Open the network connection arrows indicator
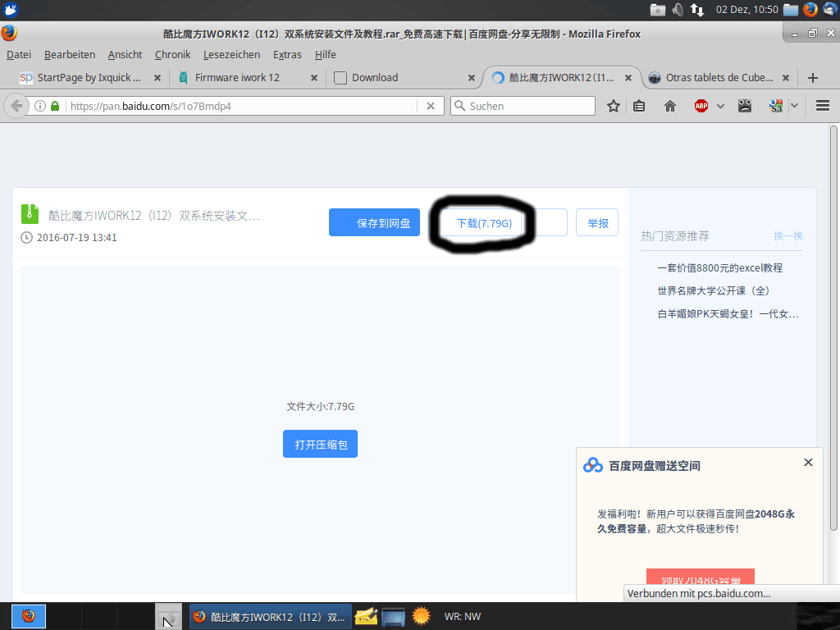This screenshot has width=840, height=630. 697,10
